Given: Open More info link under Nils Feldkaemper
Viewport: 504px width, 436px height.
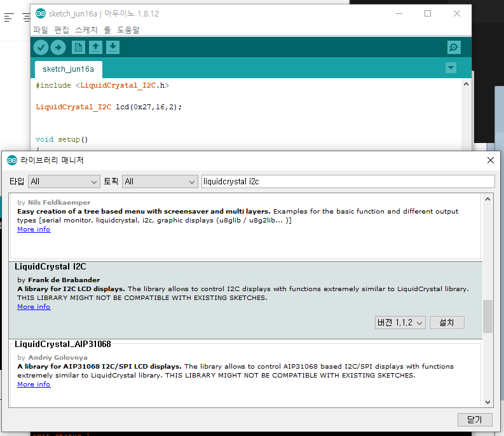Looking at the screenshot, I should coord(34,229).
